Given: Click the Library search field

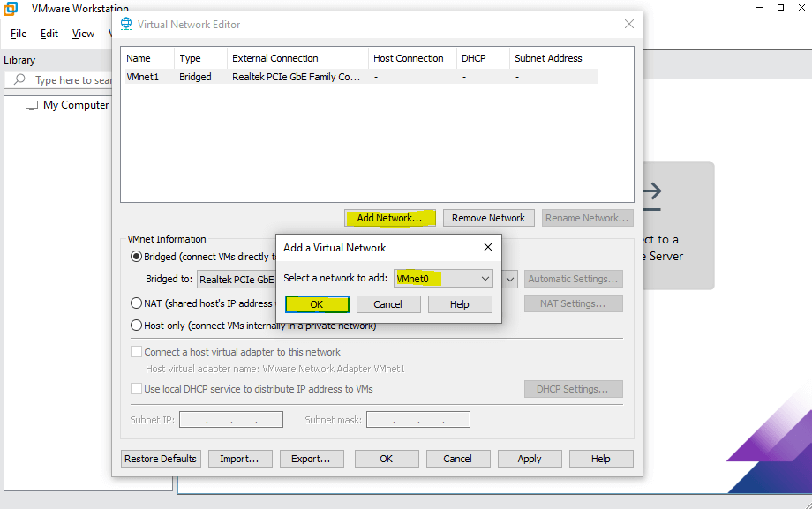Looking at the screenshot, I should click(x=58, y=79).
